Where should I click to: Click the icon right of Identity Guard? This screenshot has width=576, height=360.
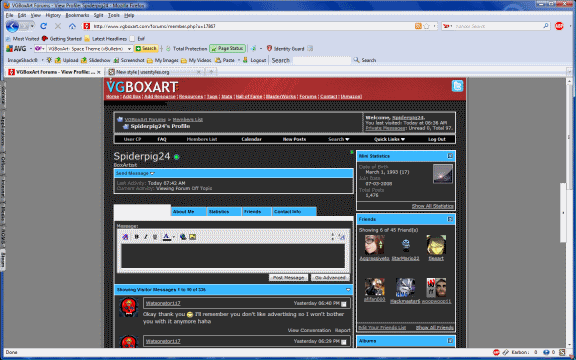click(310, 48)
